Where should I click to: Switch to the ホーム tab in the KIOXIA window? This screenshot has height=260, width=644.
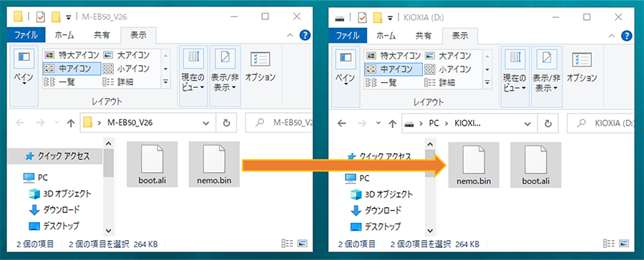[386, 36]
